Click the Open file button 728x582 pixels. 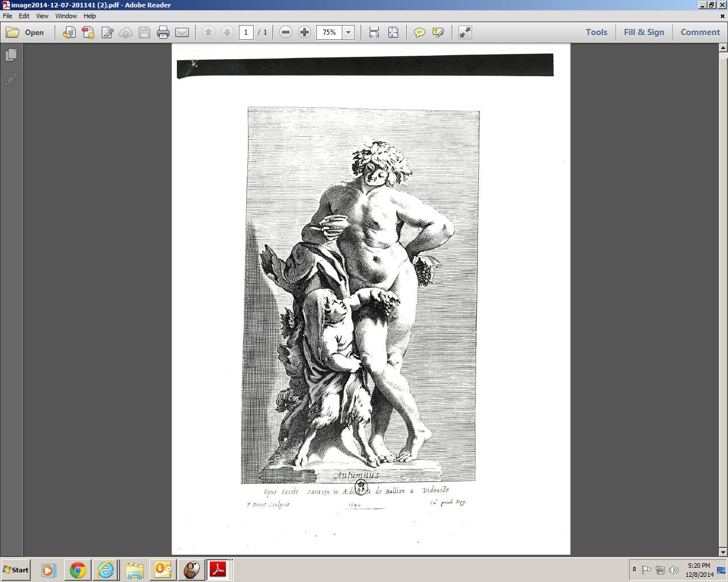click(26, 32)
